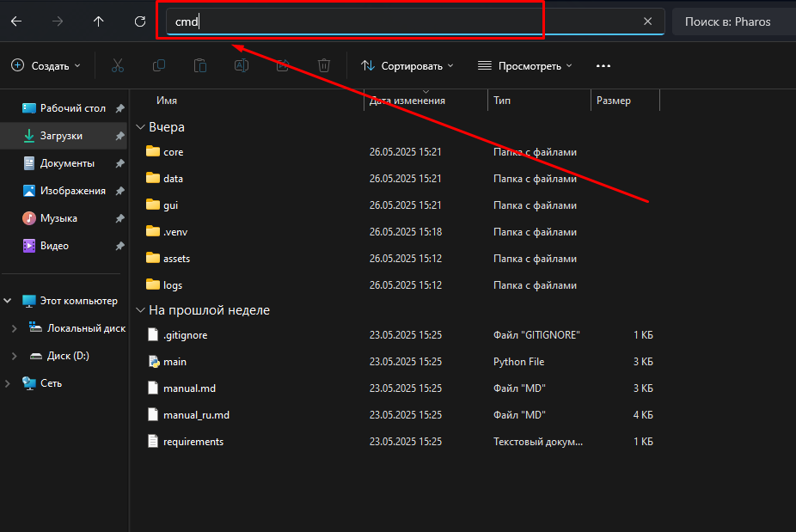The image size is (796, 532).
Task: Expand the Диск (D:) tree node
Action: 15,356
